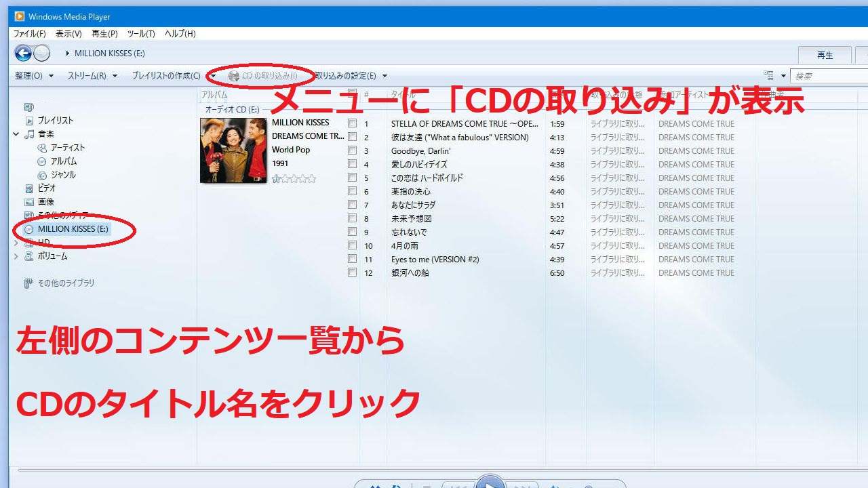
Task: Click the 5:22 duration of 未来予想図
Action: 557,218
